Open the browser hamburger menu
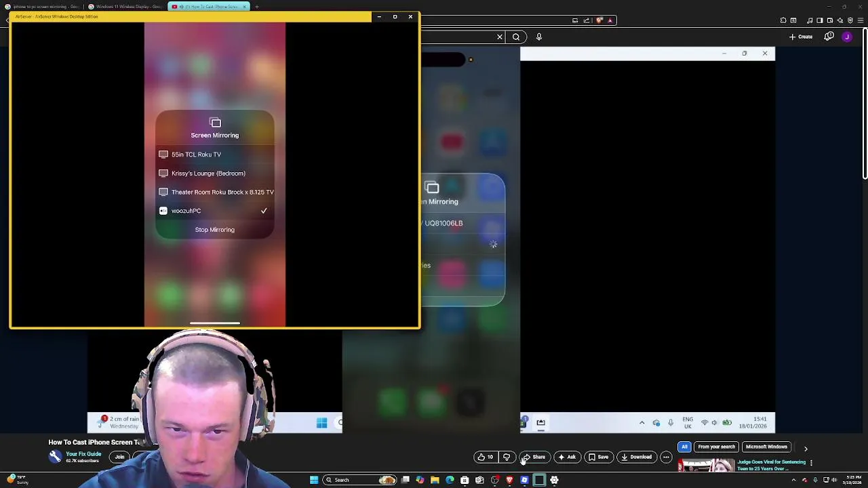The width and height of the screenshot is (868, 488). click(861, 20)
